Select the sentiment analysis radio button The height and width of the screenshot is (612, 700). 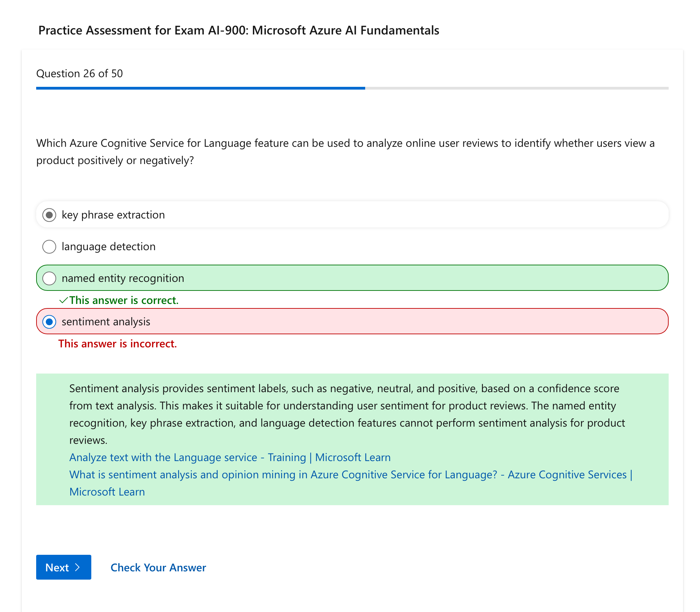click(49, 322)
